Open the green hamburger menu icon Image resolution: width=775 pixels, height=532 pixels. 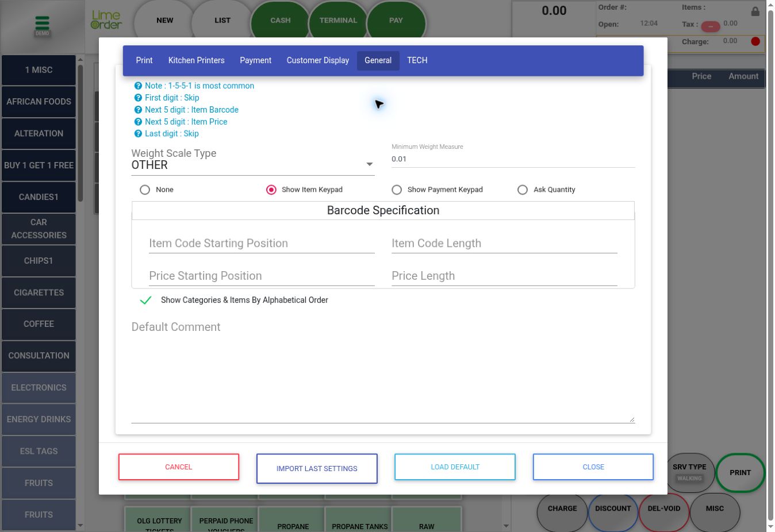(42, 22)
